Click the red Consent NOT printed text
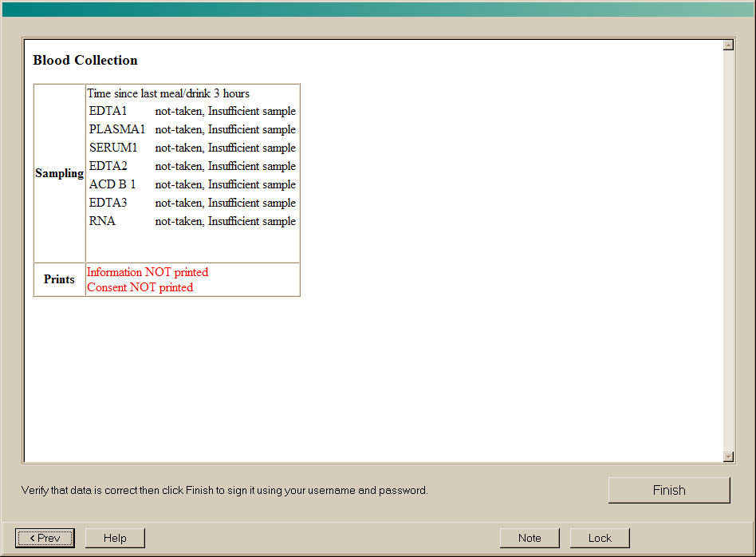Screen dimensions: 756x557 click(140, 287)
